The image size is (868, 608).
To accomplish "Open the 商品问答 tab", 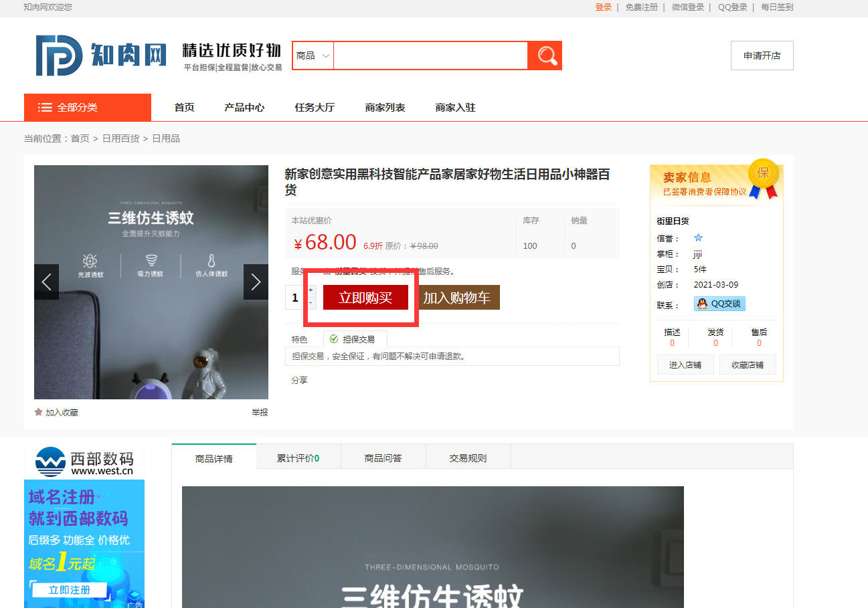I will coord(383,458).
